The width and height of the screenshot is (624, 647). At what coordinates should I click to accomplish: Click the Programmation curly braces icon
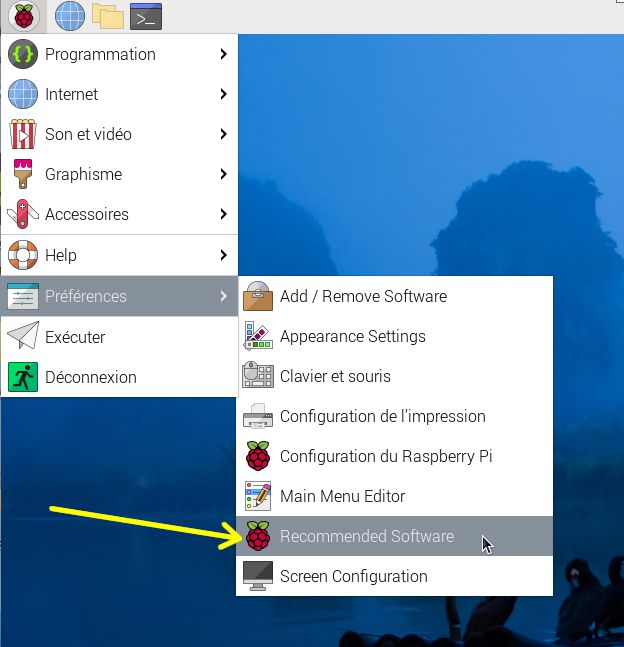coord(23,54)
